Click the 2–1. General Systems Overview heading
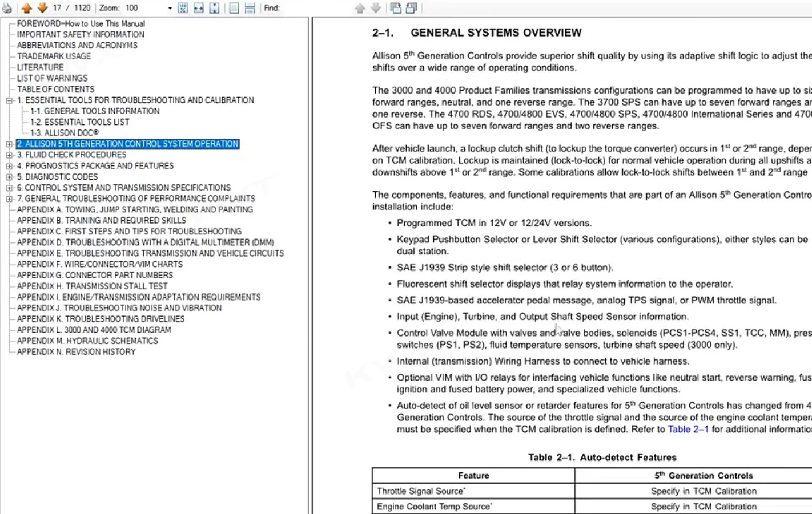The height and width of the screenshot is (514, 812). click(477, 33)
